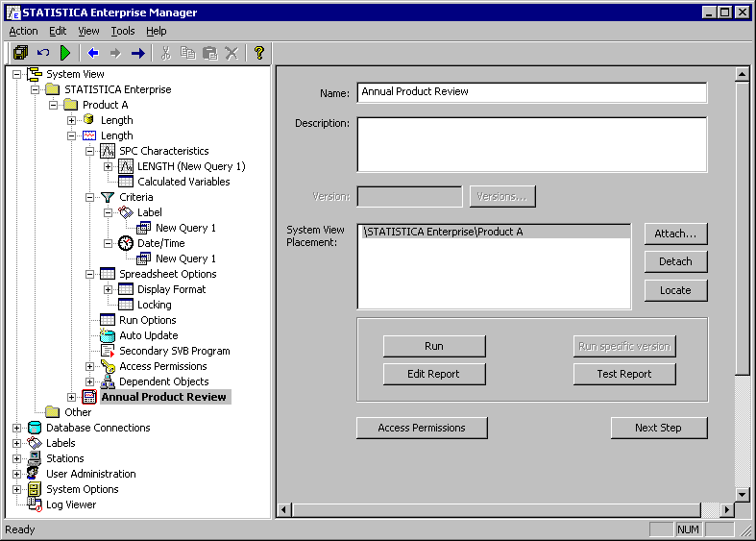Image resolution: width=756 pixels, height=541 pixels.
Task: Expand the Access Permissions tree node
Action: 90,366
